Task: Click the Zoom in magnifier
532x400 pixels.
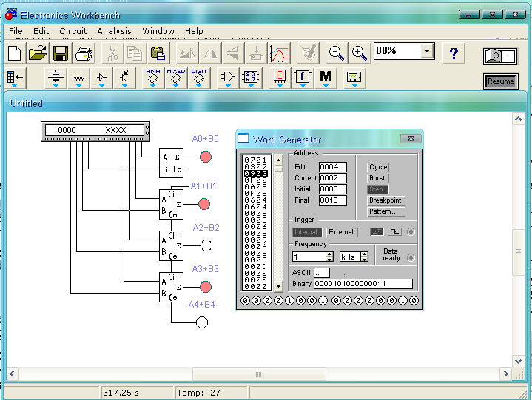Action: click(359, 53)
